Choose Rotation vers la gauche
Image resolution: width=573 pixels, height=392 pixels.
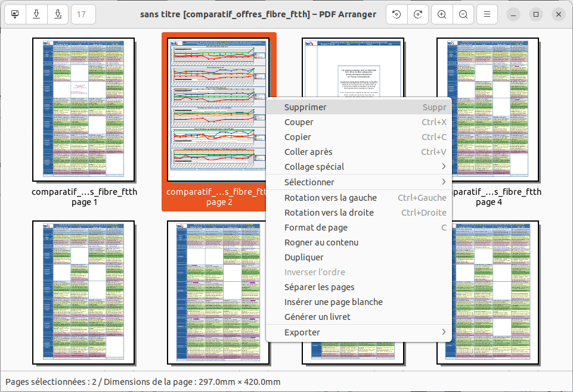pyautogui.click(x=359, y=198)
